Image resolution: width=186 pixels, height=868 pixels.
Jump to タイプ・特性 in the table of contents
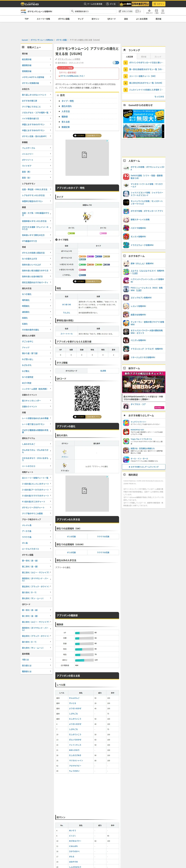coord(68,101)
